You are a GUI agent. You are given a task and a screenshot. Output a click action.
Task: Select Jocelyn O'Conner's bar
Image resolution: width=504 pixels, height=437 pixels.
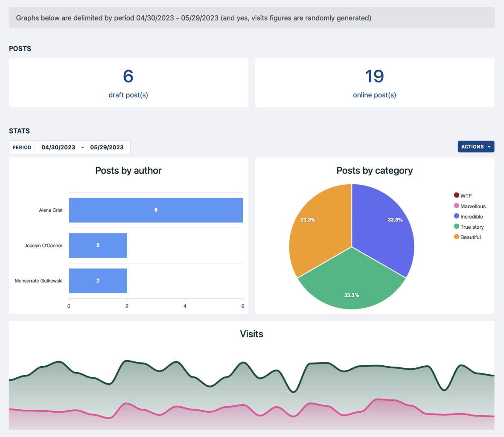98,245
